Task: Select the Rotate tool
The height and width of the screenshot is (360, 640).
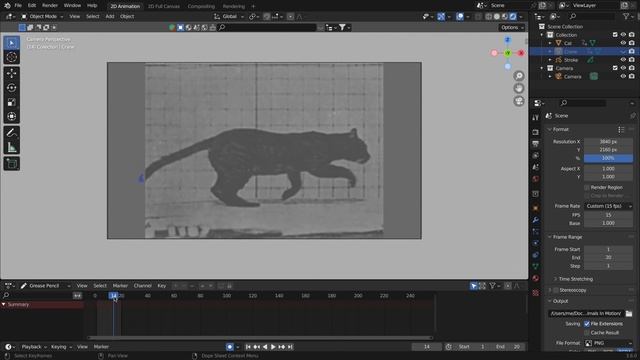Action: (x=11, y=88)
